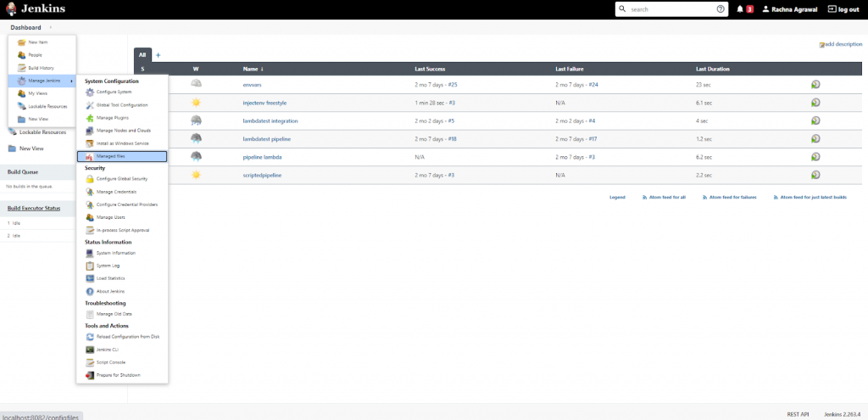Viewport: 868px width, 420px height.
Task: Click the log out link
Action: pos(843,9)
